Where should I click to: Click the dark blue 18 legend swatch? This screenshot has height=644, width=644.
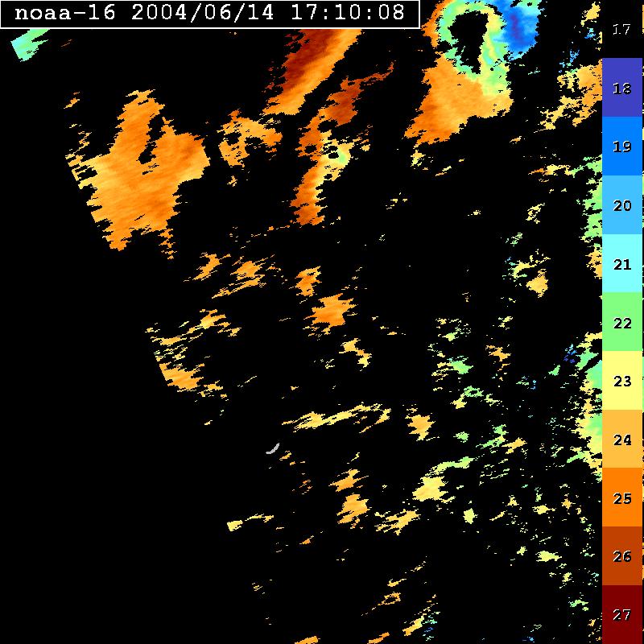[621, 88]
